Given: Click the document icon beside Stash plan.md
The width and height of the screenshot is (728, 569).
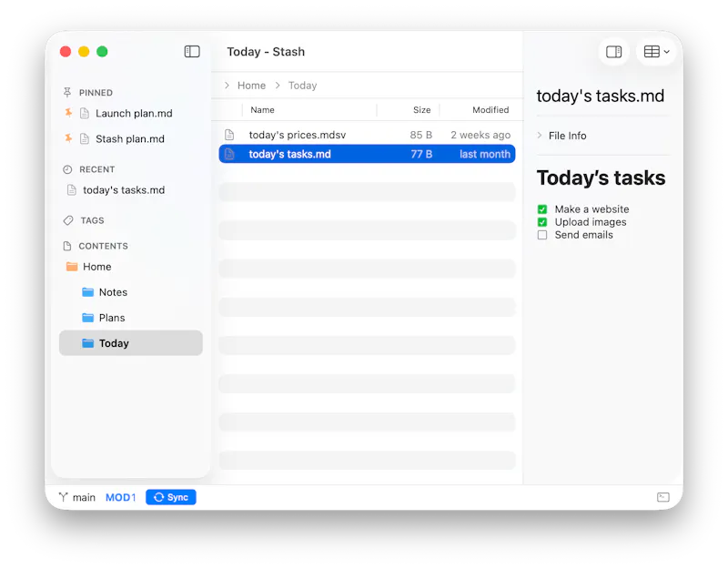Looking at the screenshot, I should (84, 138).
